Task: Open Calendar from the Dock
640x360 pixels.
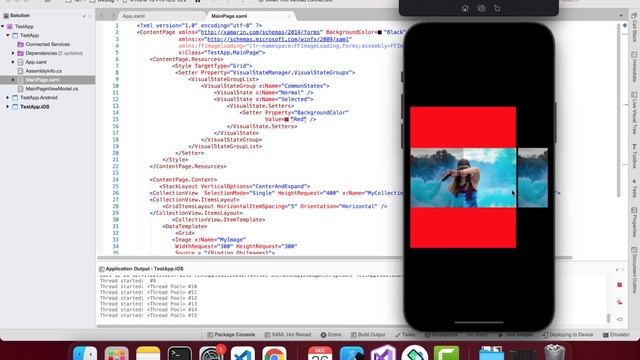Action: pyautogui.click(x=320, y=353)
